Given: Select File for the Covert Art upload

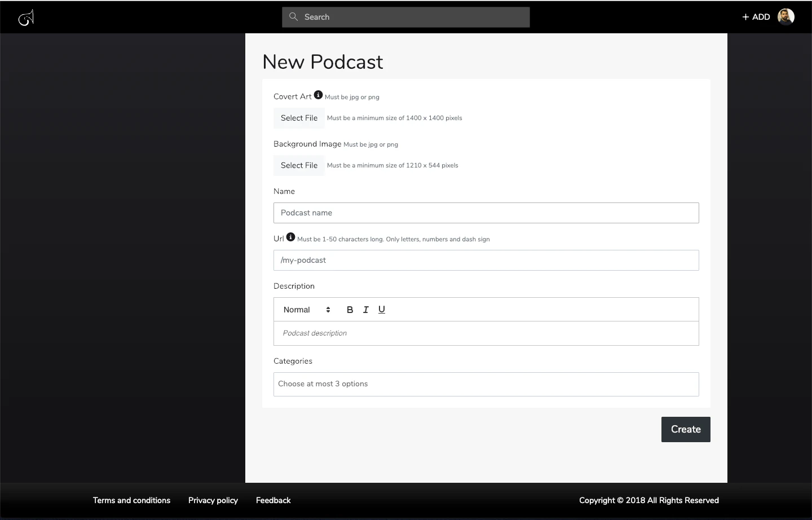Looking at the screenshot, I should [299, 118].
